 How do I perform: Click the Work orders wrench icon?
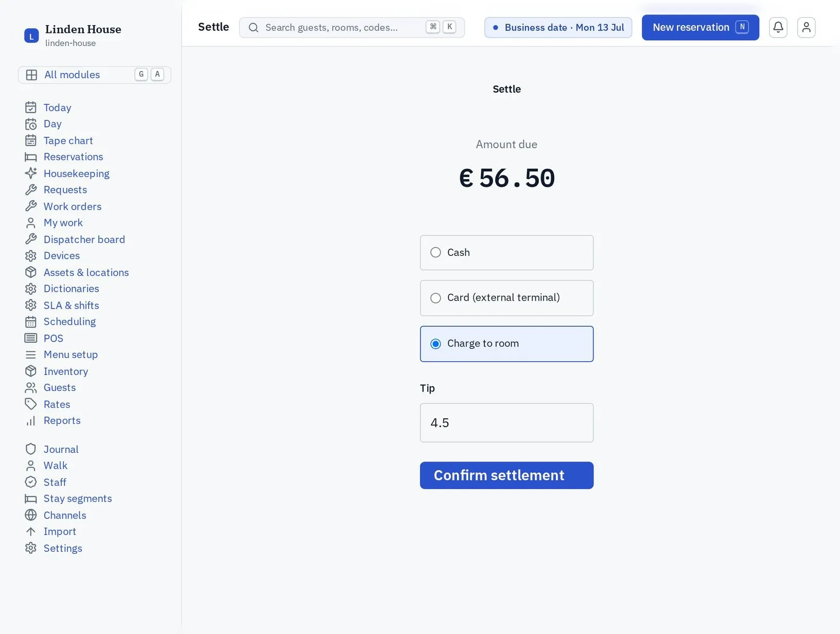point(31,206)
